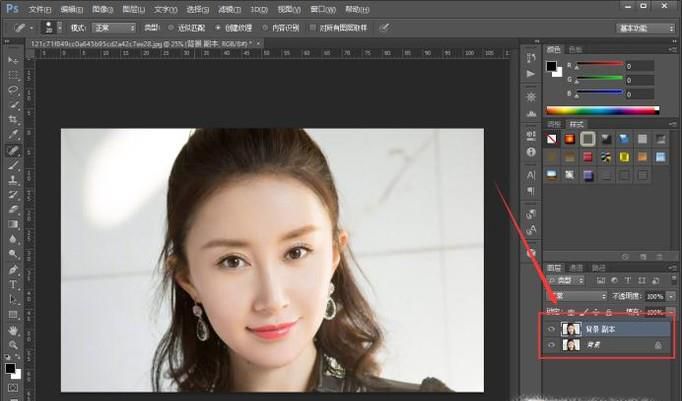The width and height of the screenshot is (682, 401).
Task: Select the Brush tool
Action: coord(13,165)
